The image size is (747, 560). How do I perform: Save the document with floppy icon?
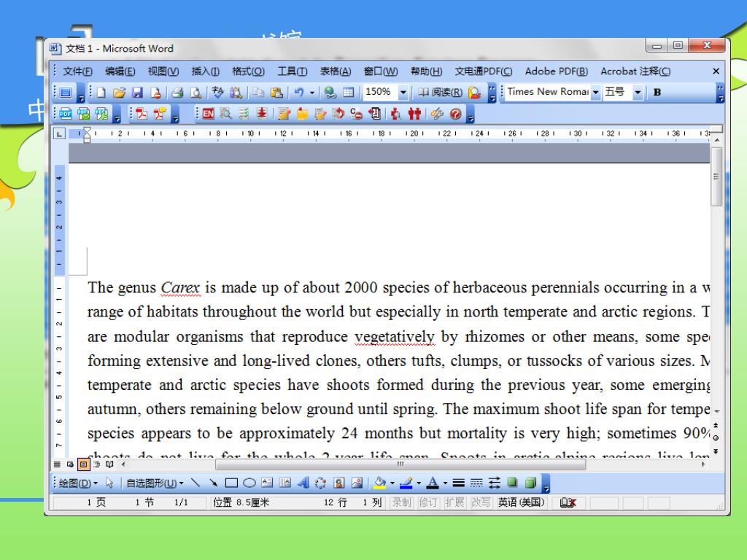(138, 93)
